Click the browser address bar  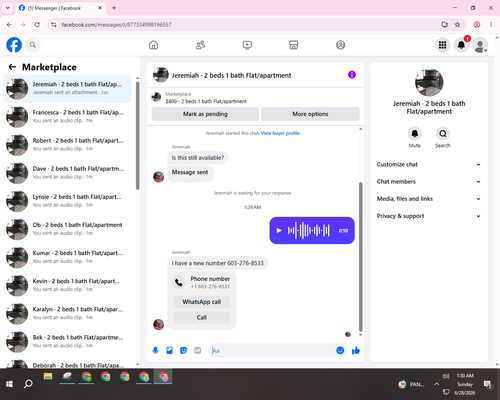click(247, 24)
